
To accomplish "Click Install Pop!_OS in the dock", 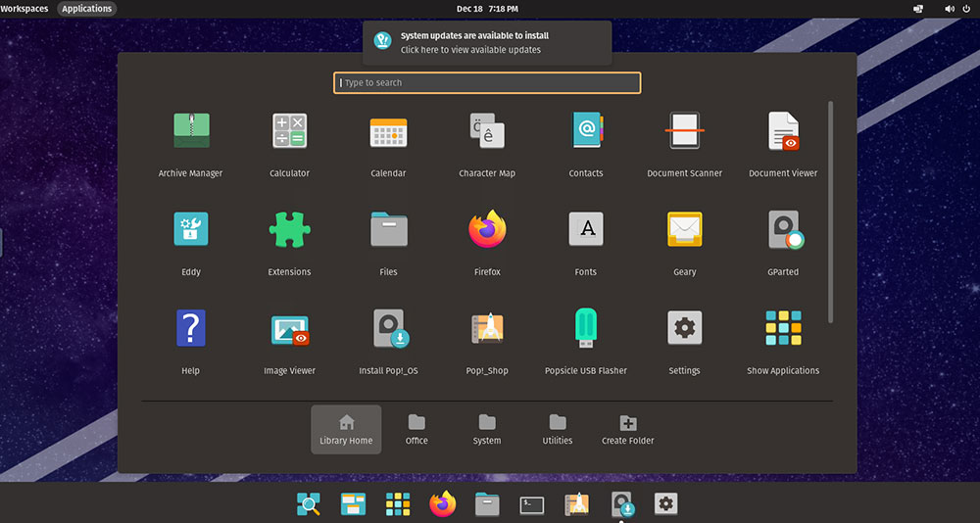I will (x=622, y=504).
